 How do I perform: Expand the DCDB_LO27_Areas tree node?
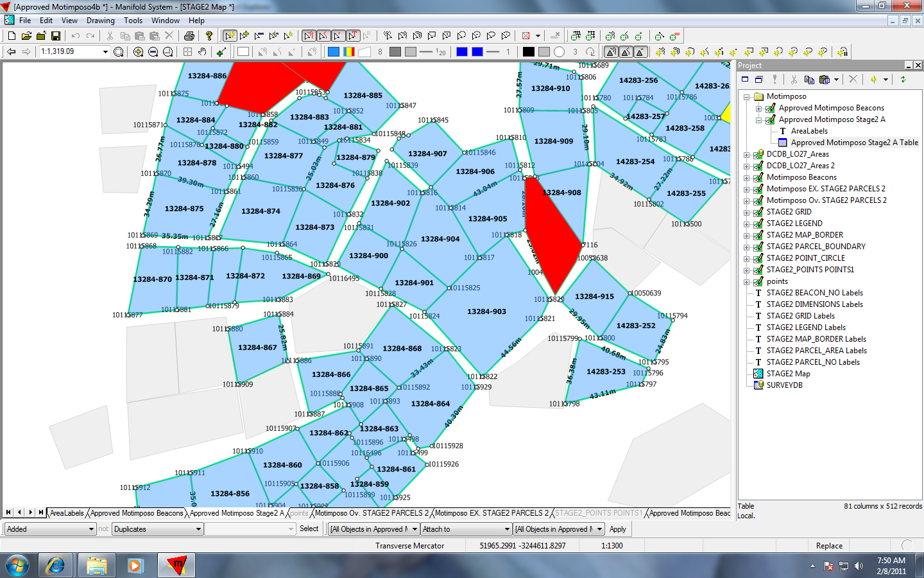pos(747,155)
